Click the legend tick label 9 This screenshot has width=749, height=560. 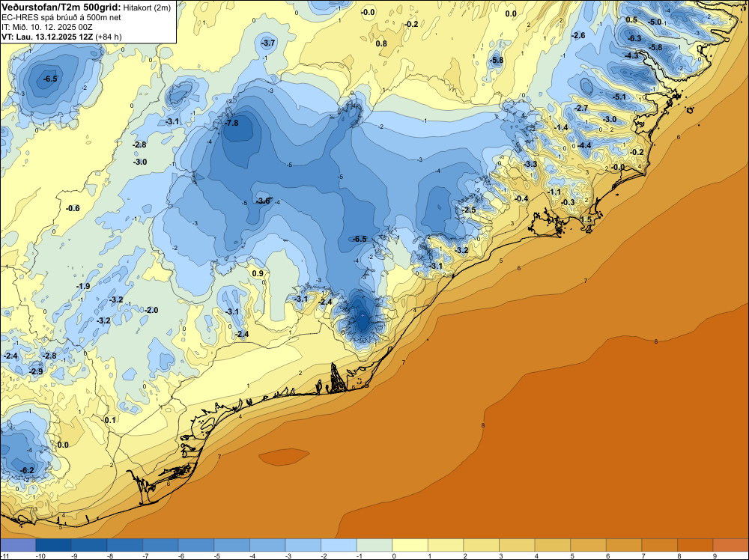click(715, 556)
